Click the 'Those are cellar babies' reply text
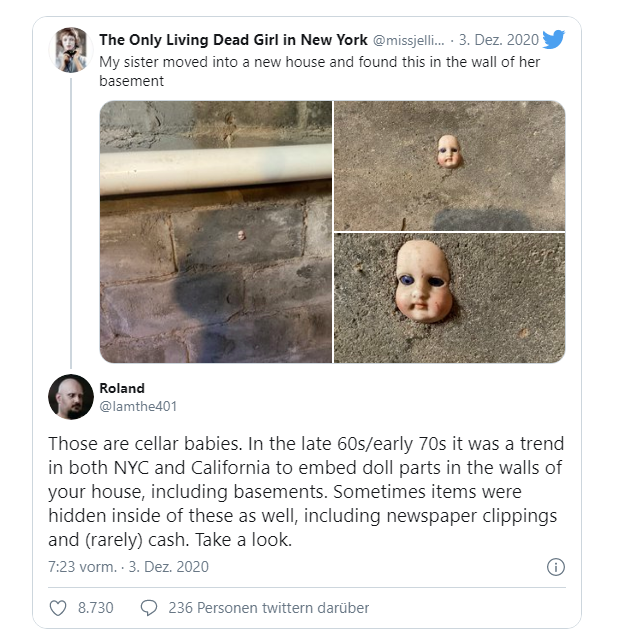Viewport: 619px width, 638px height. (306, 492)
